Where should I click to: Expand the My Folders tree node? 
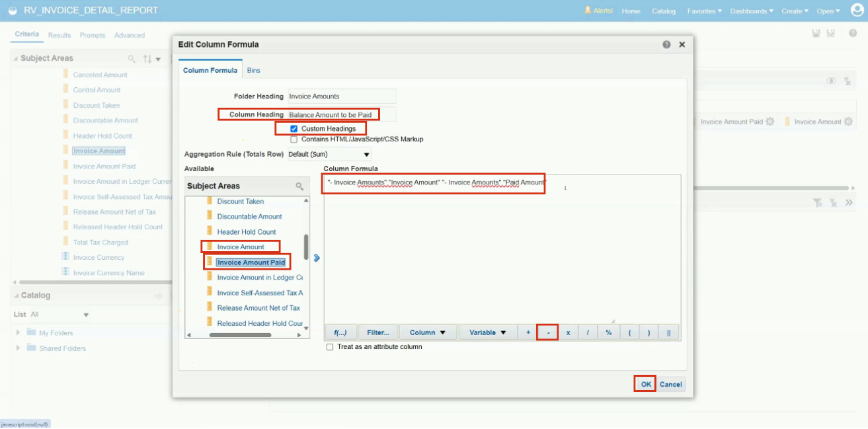[x=18, y=334]
